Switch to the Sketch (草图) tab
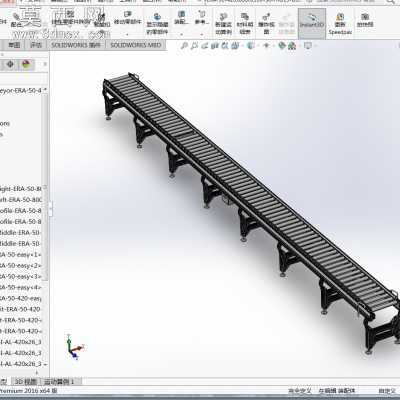Screen dimensions: 400x400 14,45
